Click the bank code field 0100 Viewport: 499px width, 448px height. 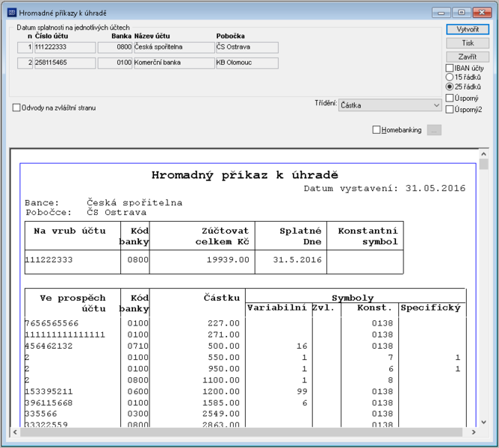tap(115, 63)
